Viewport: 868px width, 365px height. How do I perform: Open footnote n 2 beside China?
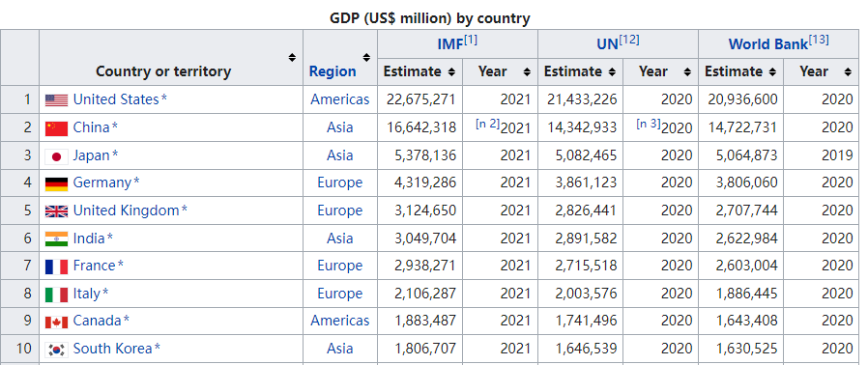[488, 124]
